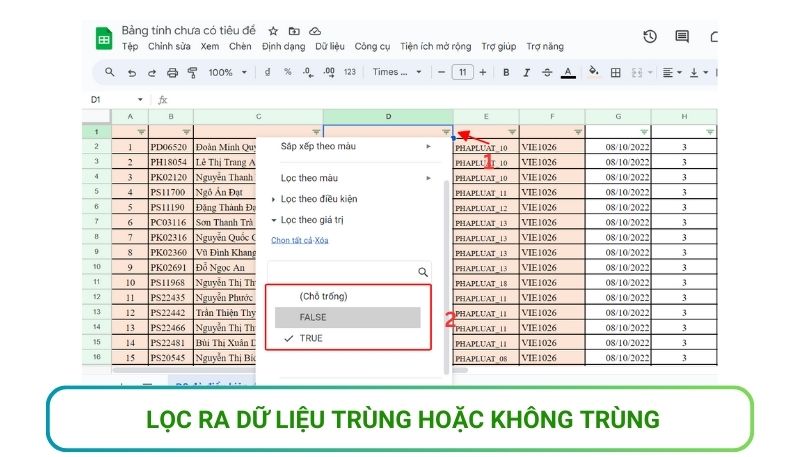
Task: Collapse Lọc theo giá trị section
Action: click(308, 220)
